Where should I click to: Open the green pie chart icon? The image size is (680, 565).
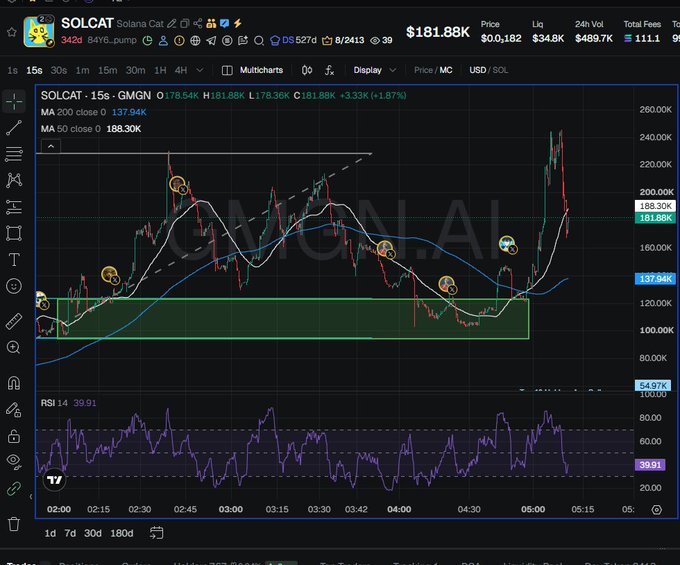pos(147,41)
